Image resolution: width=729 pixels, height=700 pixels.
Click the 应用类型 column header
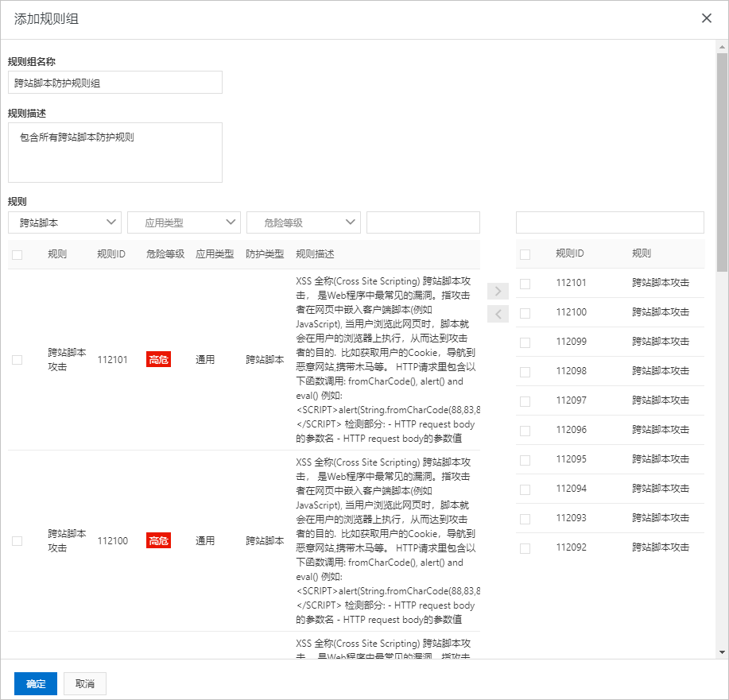[215, 253]
